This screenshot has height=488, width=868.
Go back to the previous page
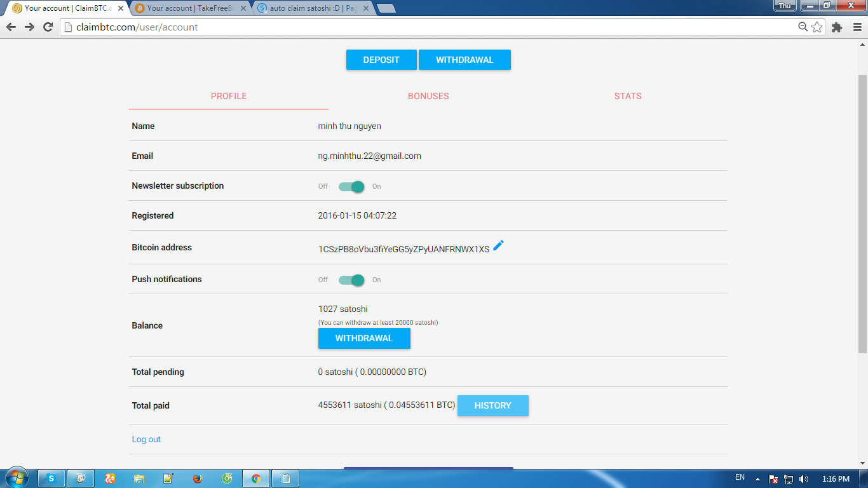pyautogui.click(x=11, y=27)
